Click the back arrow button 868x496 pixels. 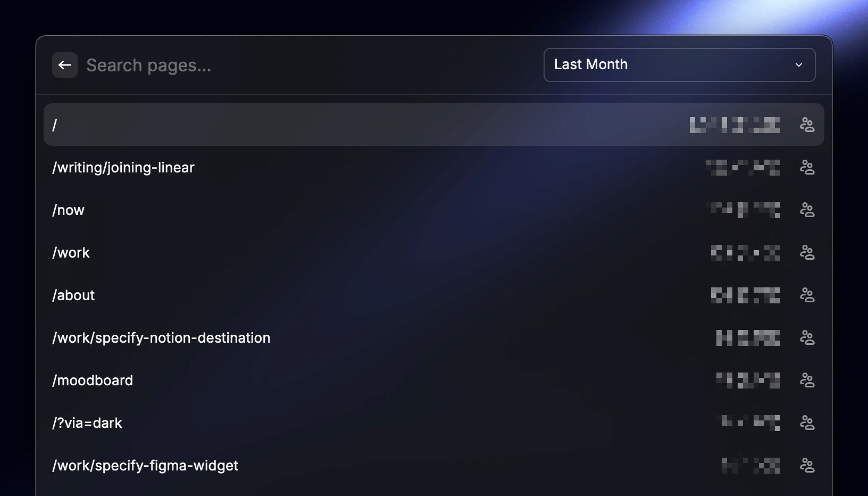click(x=65, y=65)
